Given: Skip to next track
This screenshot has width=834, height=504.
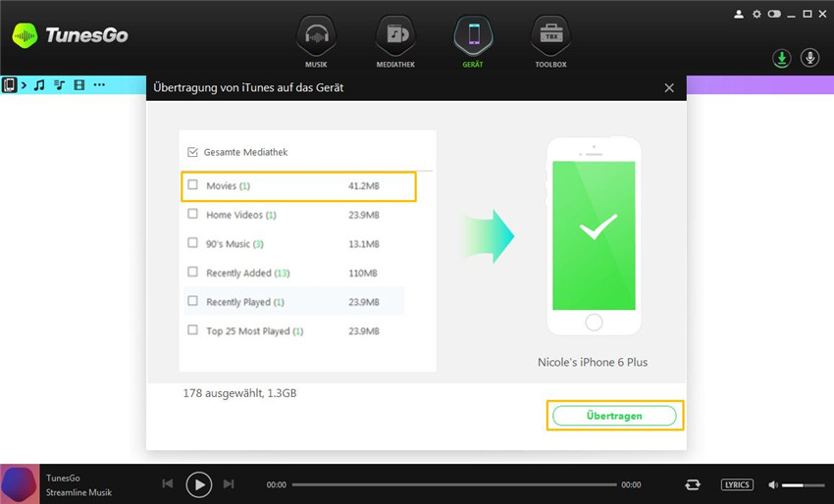Looking at the screenshot, I should point(229,483).
